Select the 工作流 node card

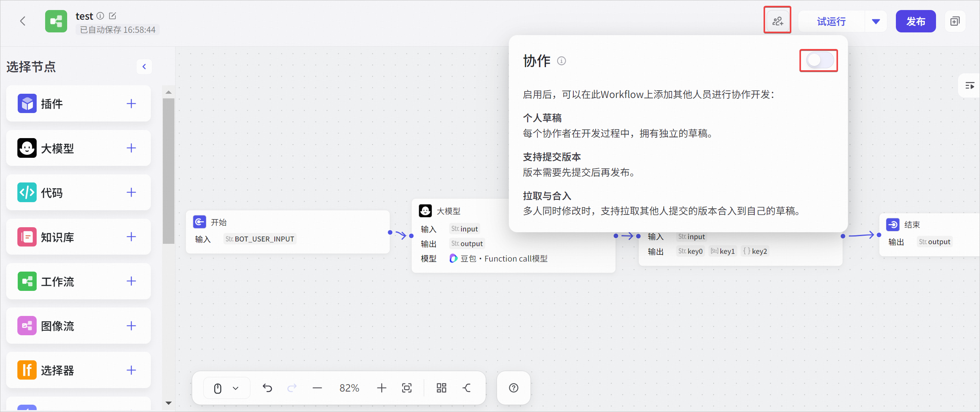78,281
